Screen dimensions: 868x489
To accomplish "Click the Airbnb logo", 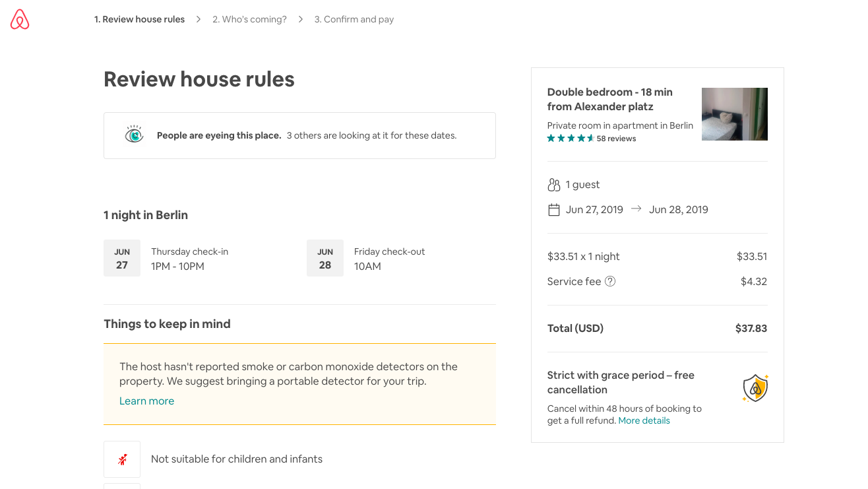I will [20, 20].
